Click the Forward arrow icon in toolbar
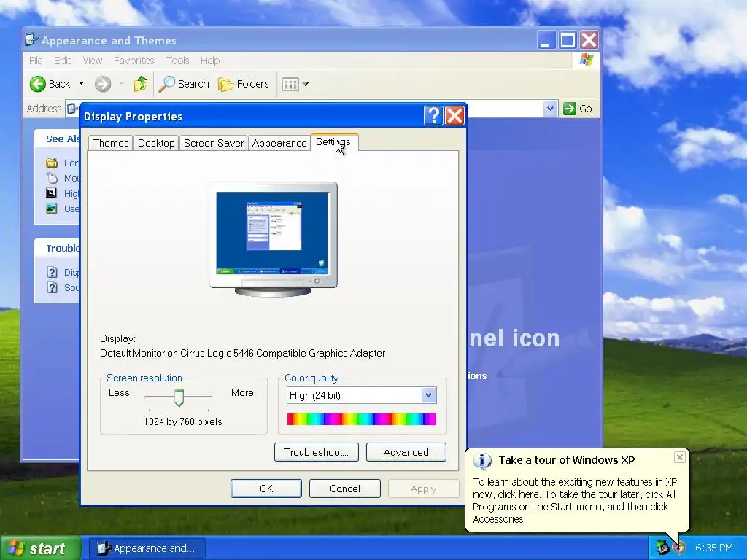The height and width of the screenshot is (560, 747). click(x=102, y=84)
